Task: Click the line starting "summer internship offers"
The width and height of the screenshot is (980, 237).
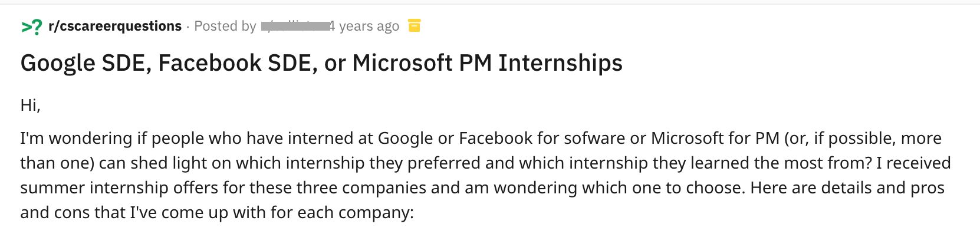Action: click(482, 187)
